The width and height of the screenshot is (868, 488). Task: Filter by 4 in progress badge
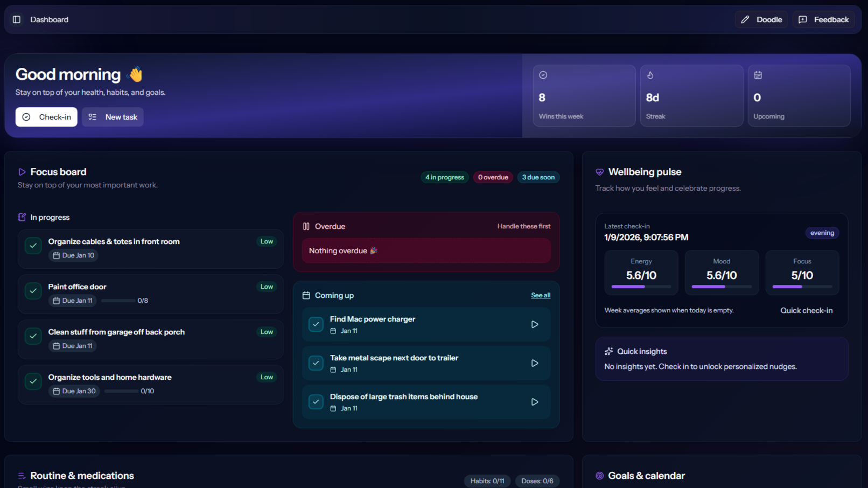444,177
